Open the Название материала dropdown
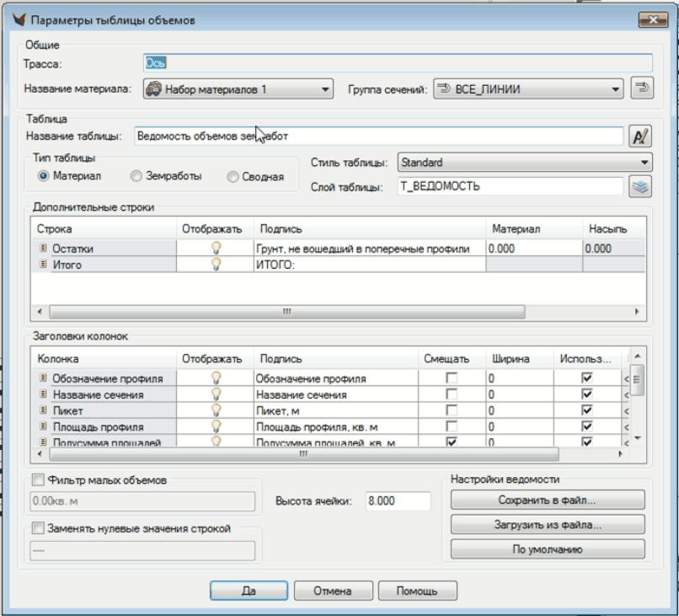The image size is (679, 616). [238, 88]
